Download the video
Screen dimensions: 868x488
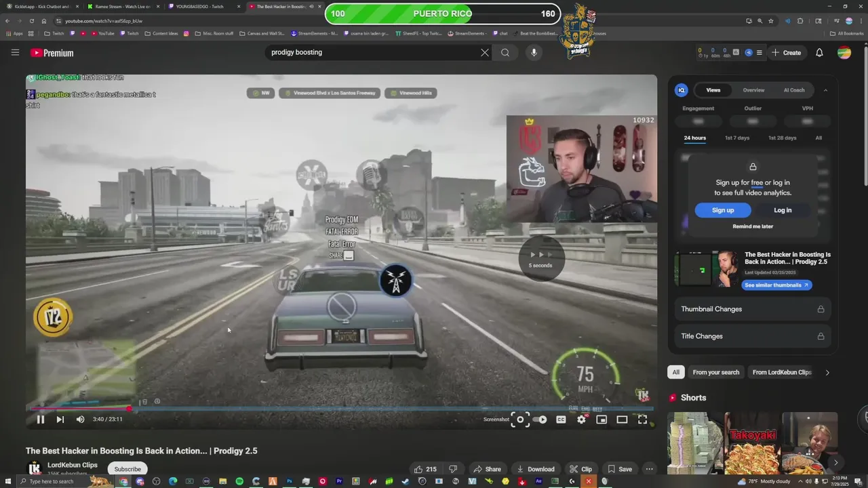coord(536,469)
